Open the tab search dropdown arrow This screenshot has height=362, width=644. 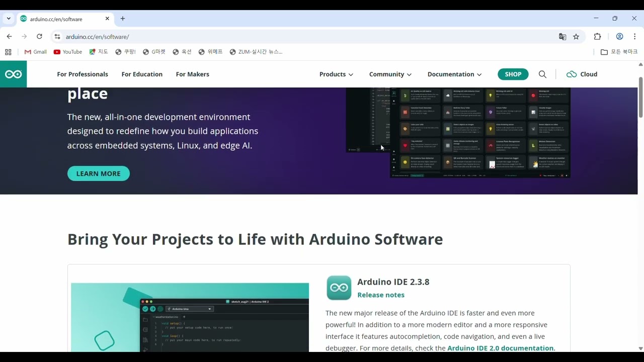[x=9, y=19]
